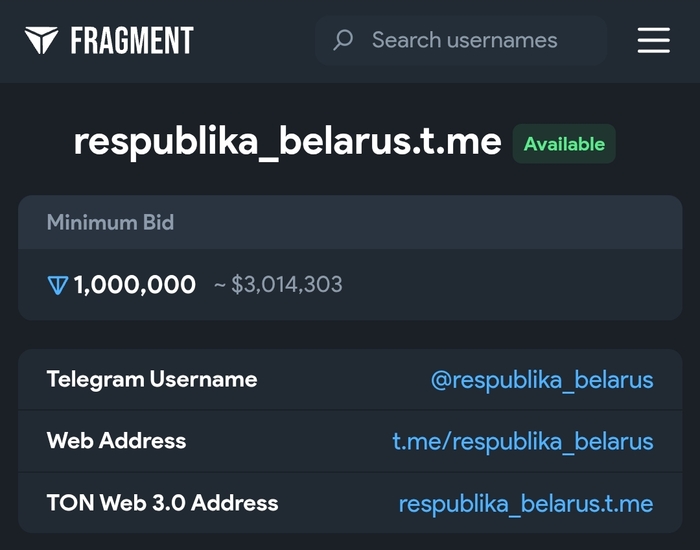Click the magnifying glass search icon
The height and width of the screenshot is (550, 700).
coord(343,40)
